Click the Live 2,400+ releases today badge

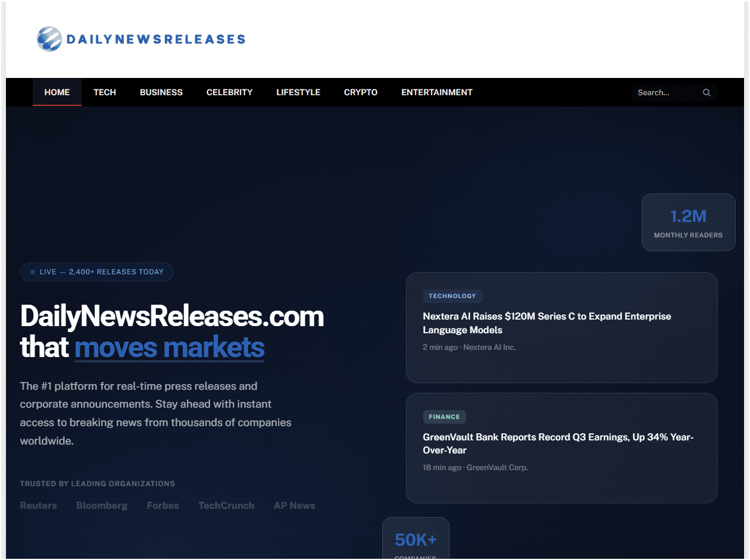97,272
